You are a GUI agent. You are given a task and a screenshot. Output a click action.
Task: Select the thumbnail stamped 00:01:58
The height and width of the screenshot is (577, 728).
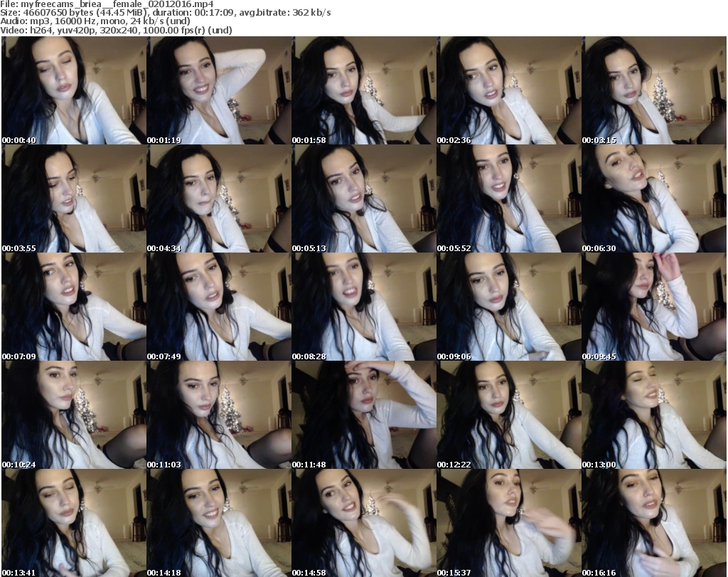(x=364, y=90)
